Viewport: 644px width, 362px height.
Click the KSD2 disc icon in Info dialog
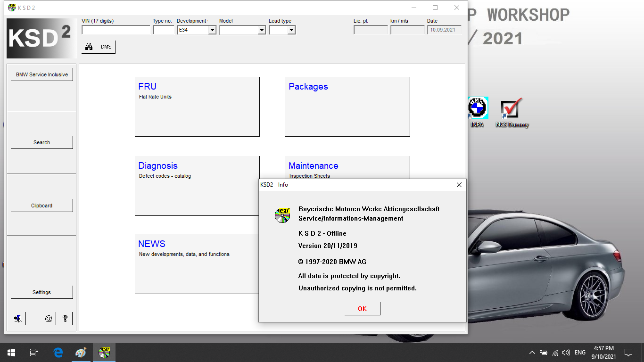point(282,215)
